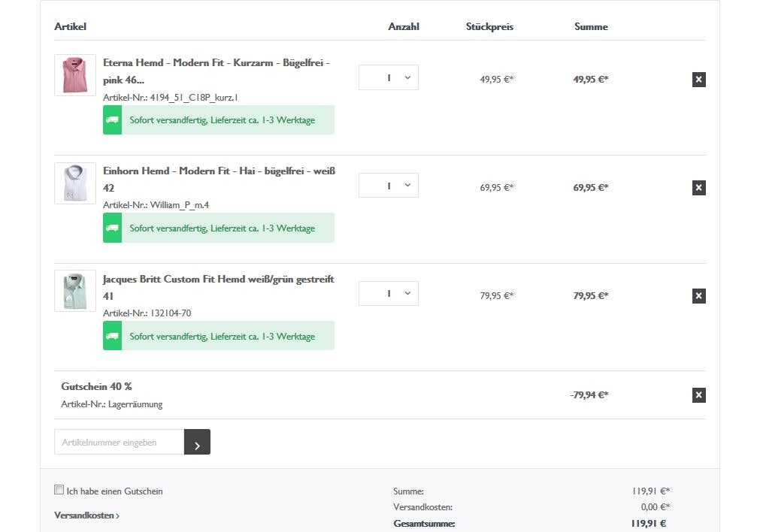Open quantity dropdown for Einhorn Hemd
757x532 pixels.
[389, 186]
